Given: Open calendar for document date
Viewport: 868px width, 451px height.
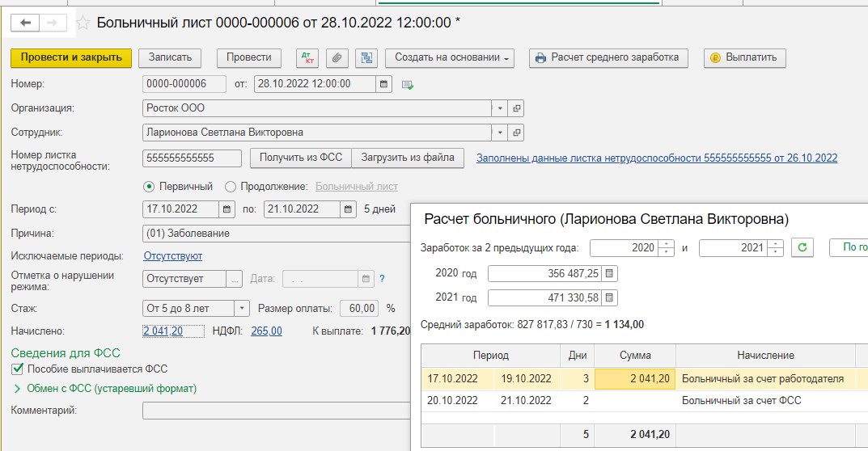Looking at the screenshot, I should tap(383, 84).
